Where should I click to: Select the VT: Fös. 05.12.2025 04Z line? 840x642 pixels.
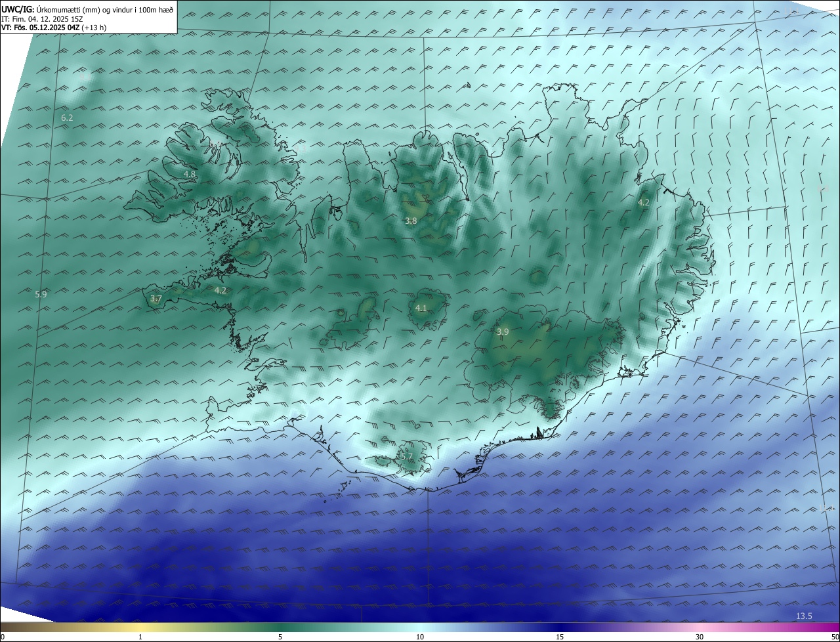[x=54, y=28]
